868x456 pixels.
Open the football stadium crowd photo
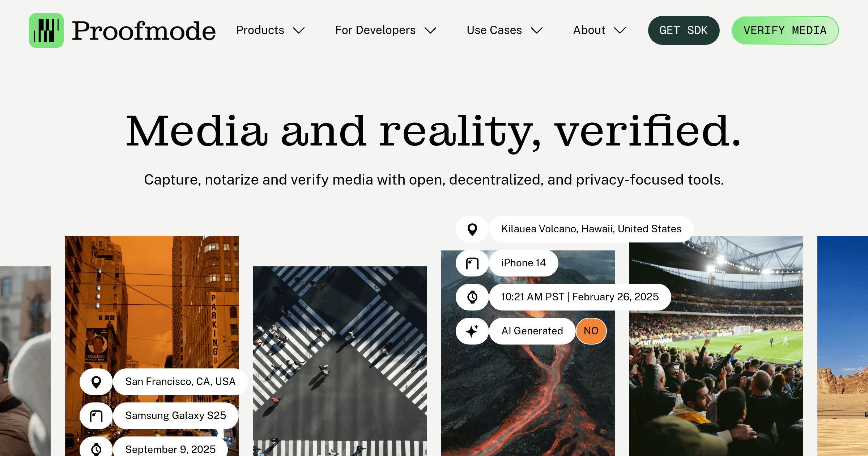pyautogui.click(x=716, y=346)
